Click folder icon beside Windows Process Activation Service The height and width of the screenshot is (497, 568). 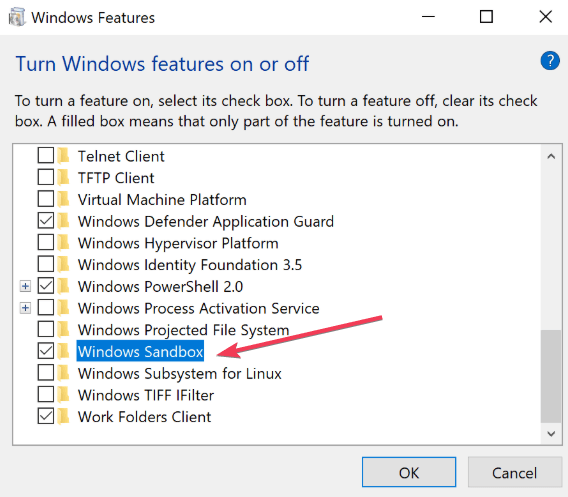pyautogui.click(x=64, y=308)
